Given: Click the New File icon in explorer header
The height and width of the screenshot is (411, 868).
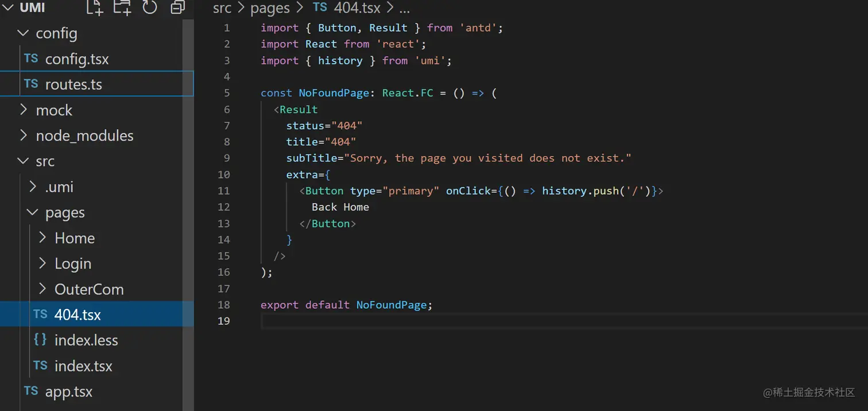Looking at the screenshot, I should pyautogui.click(x=94, y=7).
